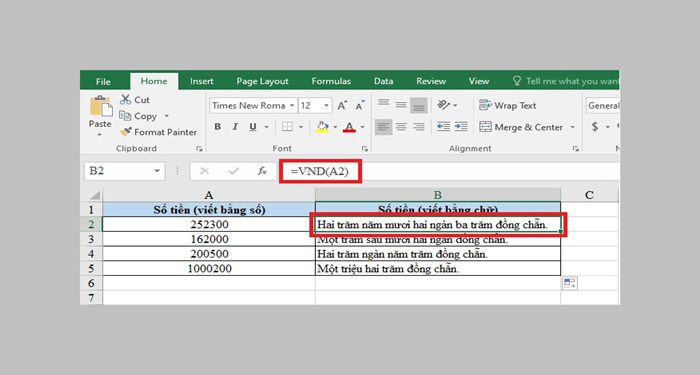Apply the red font color
The height and width of the screenshot is (375, 700).
tap(349, 127)
